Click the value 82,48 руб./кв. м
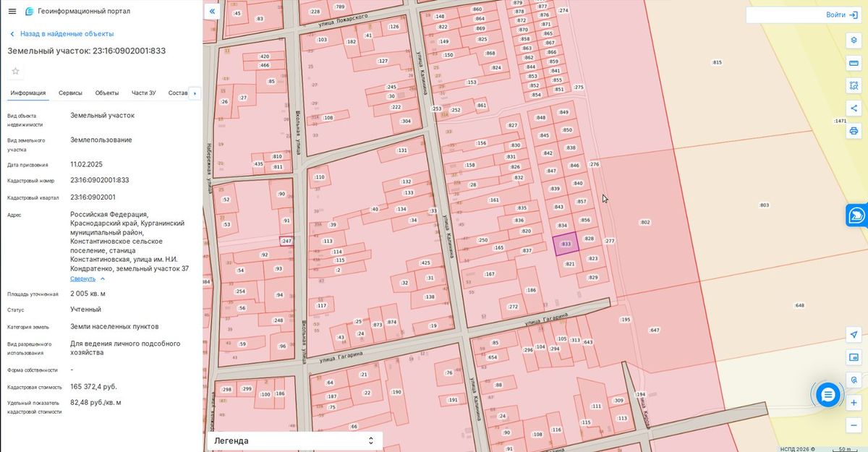Screen dimensions: 868x452 (95, 402)
